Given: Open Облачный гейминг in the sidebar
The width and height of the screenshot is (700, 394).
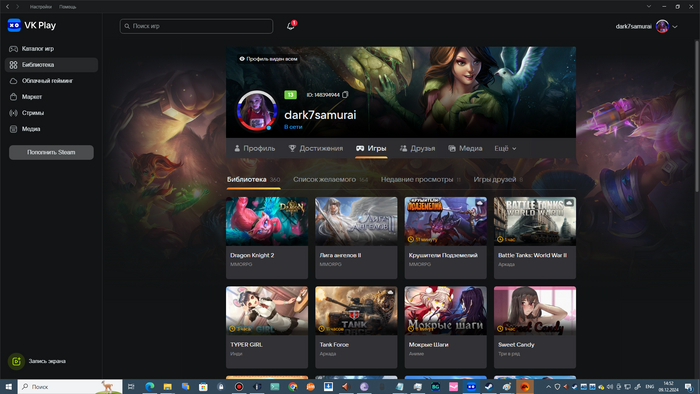Looking at the screenshot, I should click(x=47, y=81).
